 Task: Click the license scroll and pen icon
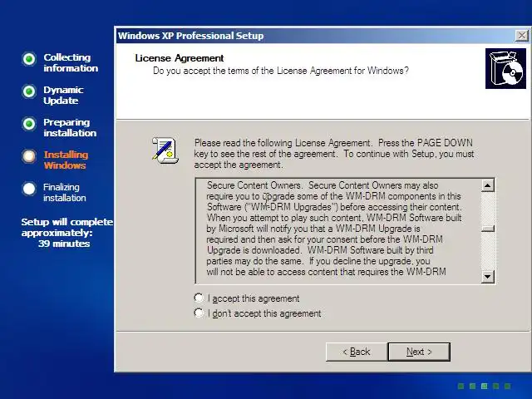click(165, 150)
